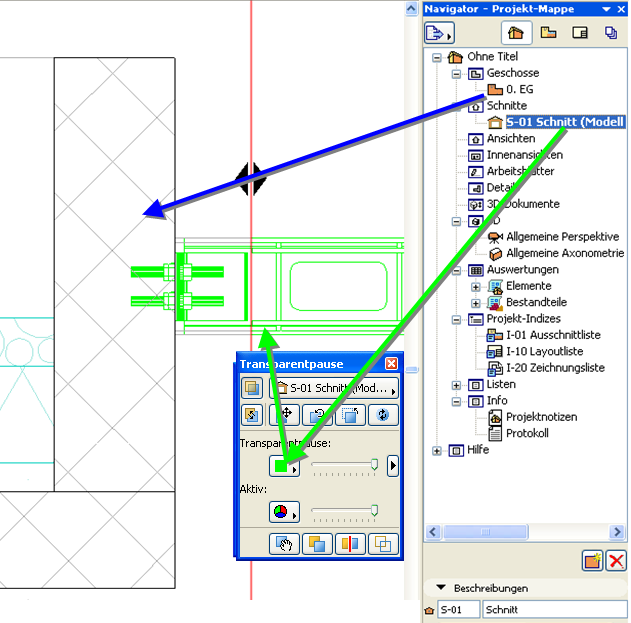Image resolution: width=631 pixels, height=623 pixels.
Task: Select S-01 Schnitt (Modell) in the tree
Action: [565, 122]
